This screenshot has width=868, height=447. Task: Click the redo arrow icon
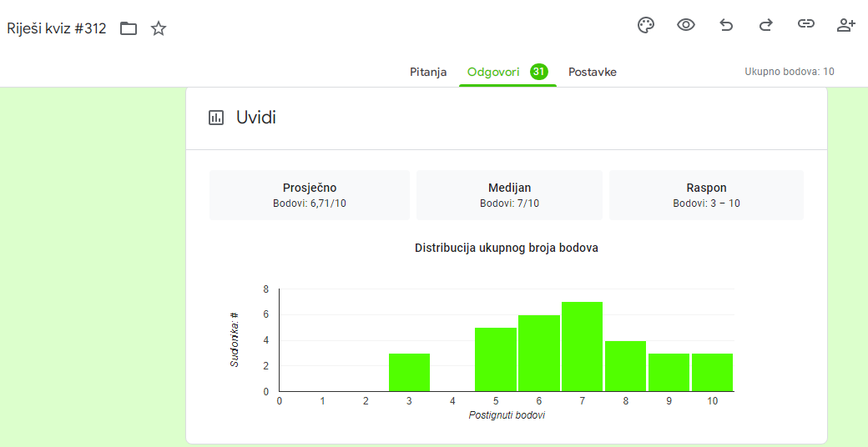point(765,25)
